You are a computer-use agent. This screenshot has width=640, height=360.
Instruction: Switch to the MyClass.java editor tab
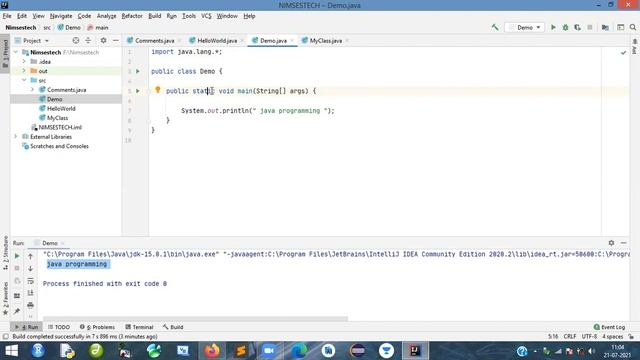[325, 40]
